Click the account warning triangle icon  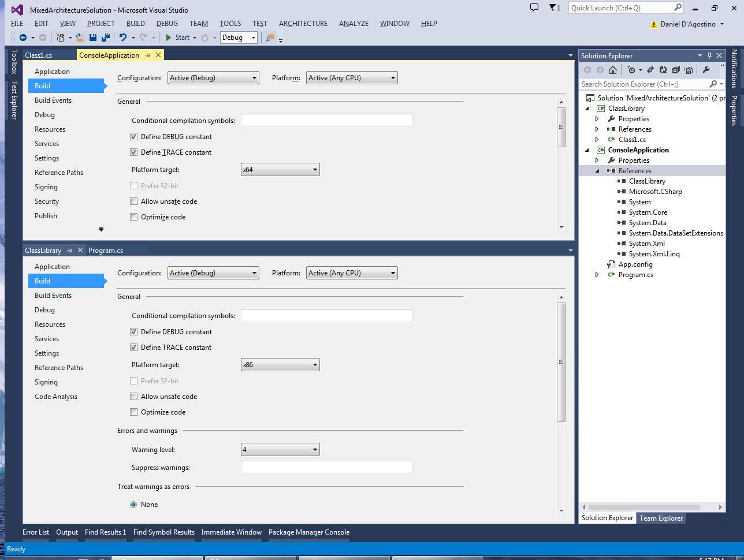click(653, 24)
